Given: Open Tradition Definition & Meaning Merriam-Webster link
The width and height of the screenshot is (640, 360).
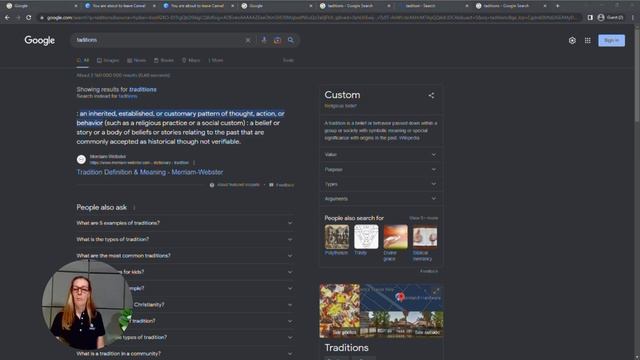Looking at the screenshot, I should point(150,172).
